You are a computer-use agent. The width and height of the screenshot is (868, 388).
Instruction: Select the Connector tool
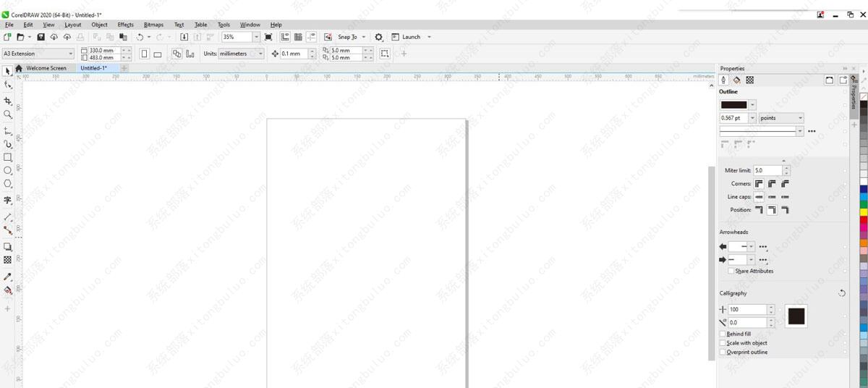click(7, 230)
